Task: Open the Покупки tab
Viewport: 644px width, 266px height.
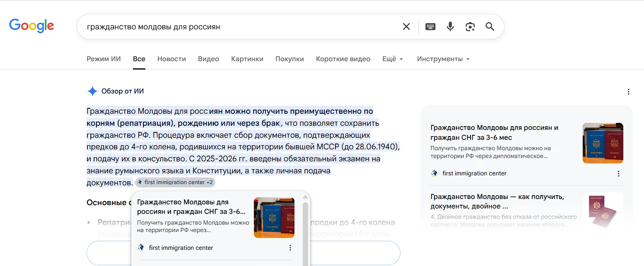Action: tap(289, 59)
